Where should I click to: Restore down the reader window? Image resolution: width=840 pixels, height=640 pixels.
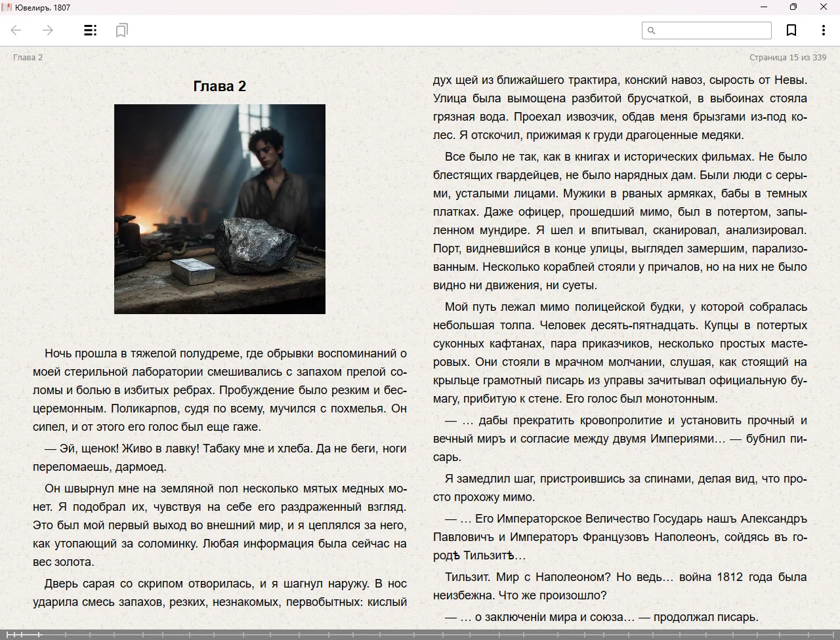click(x=793, y=7)
